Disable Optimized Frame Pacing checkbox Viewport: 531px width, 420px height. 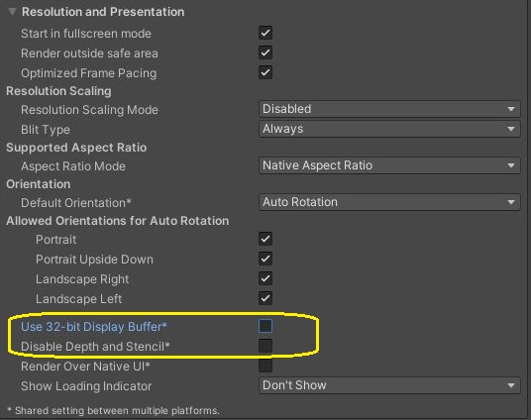coord(265,72)
